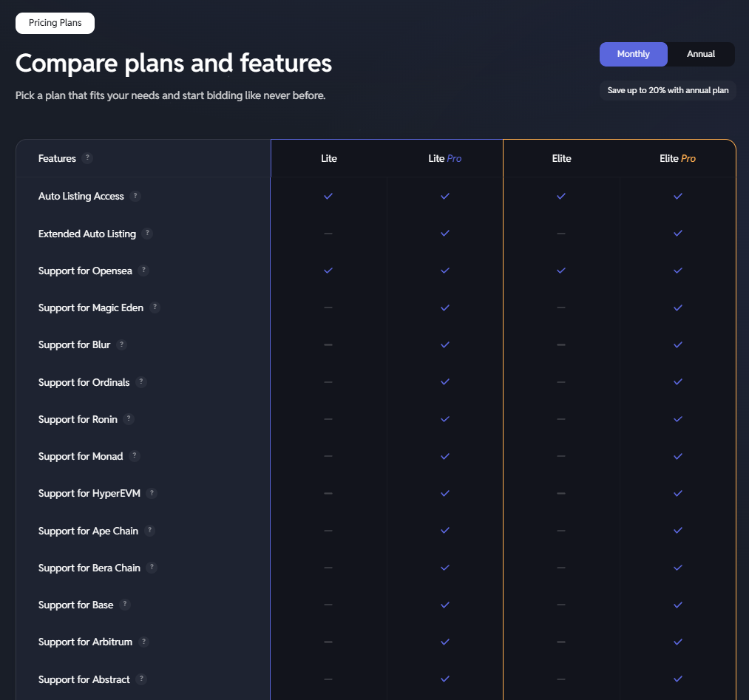Click help icon beside Support for HyperEVM
This screenshot has height=700, width=749.
click(152, 493)
